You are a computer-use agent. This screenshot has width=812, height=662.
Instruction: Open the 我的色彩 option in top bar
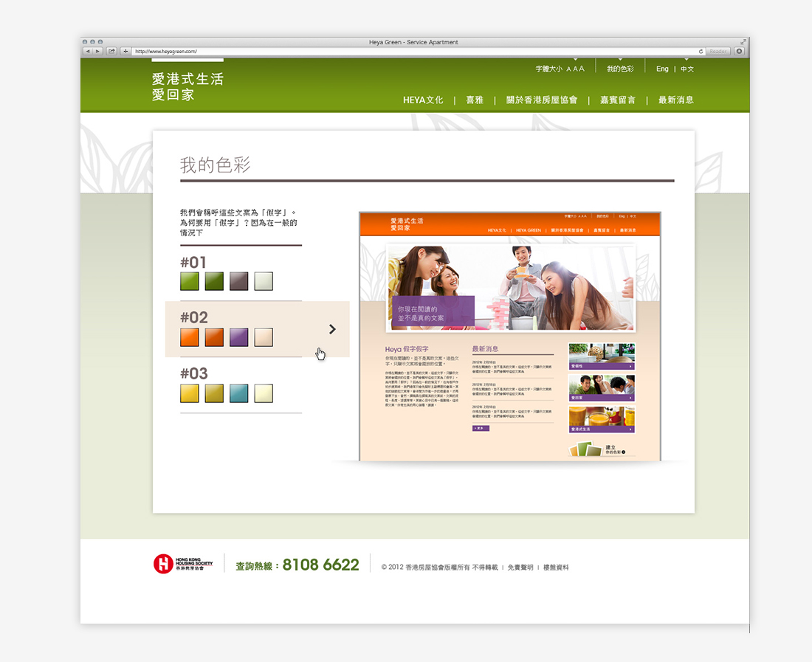(620, 69)
